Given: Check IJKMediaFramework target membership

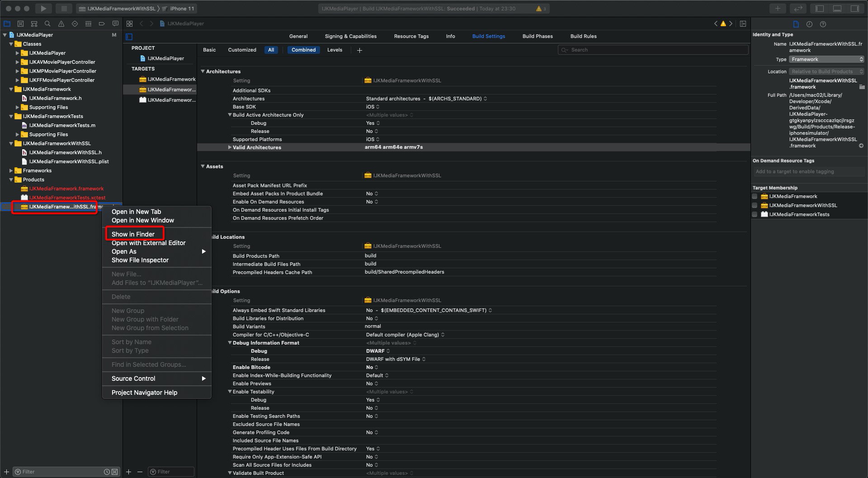Looking at the screenshot, I should tap(755, 196).
